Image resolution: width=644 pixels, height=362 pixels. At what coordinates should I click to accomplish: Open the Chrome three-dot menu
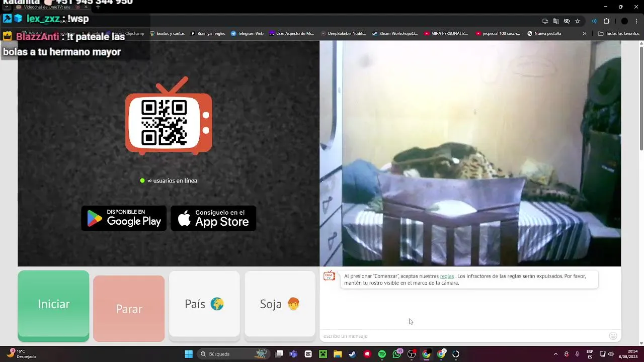pos(637,21)
